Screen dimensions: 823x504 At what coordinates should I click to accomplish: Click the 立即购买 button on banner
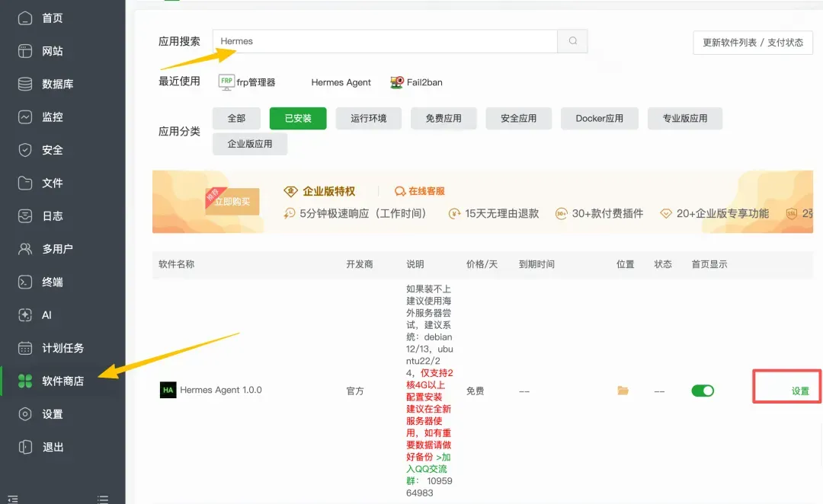pos(232,202)
